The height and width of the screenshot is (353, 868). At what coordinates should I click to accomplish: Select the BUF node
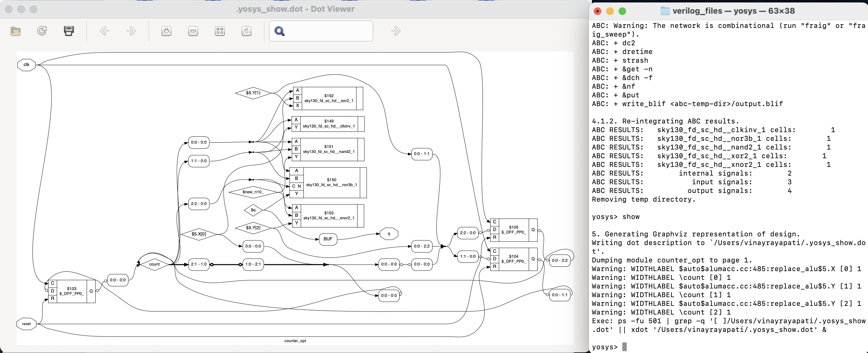[x=327, y=239]
